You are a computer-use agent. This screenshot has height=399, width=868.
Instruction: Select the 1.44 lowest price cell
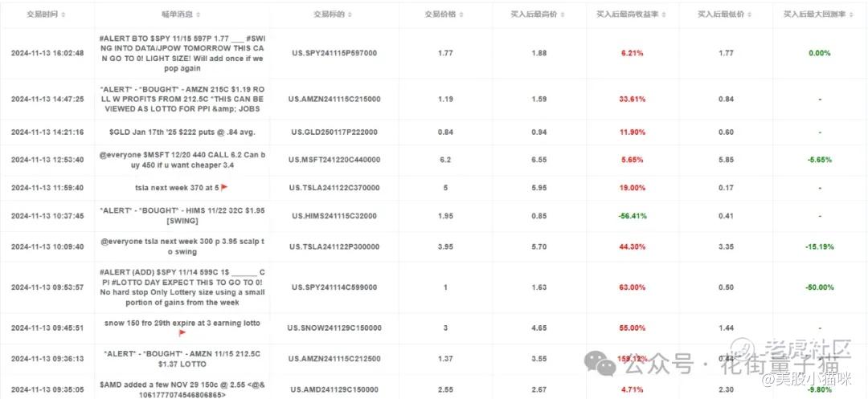click(x=726, y=328)
